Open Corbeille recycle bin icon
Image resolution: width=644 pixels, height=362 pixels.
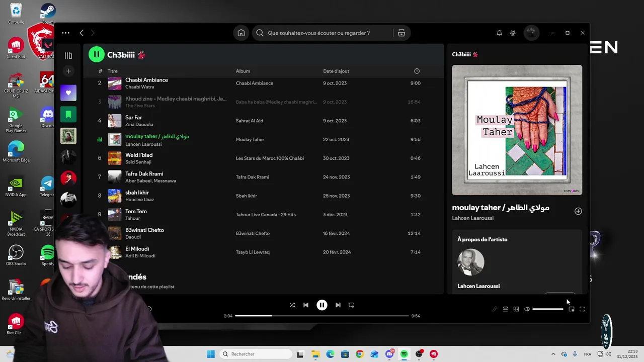[x=16, y=14]
